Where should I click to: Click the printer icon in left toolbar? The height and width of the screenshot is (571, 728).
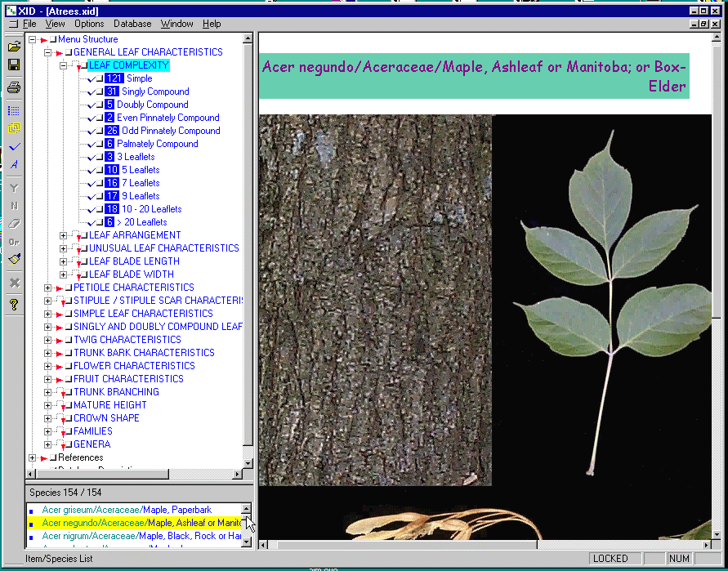pos(14,87)
